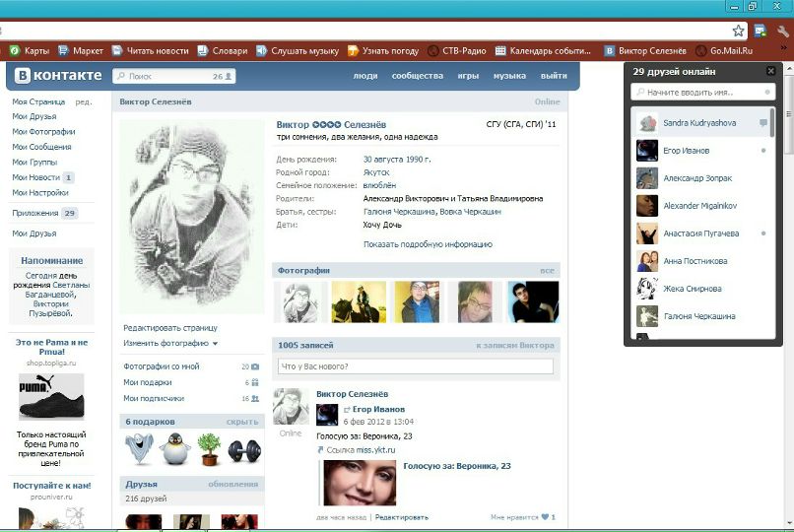Screen dimensions: 794x532
Task: Click the dumbbell gift icon
Action: [x=243, y=450]
